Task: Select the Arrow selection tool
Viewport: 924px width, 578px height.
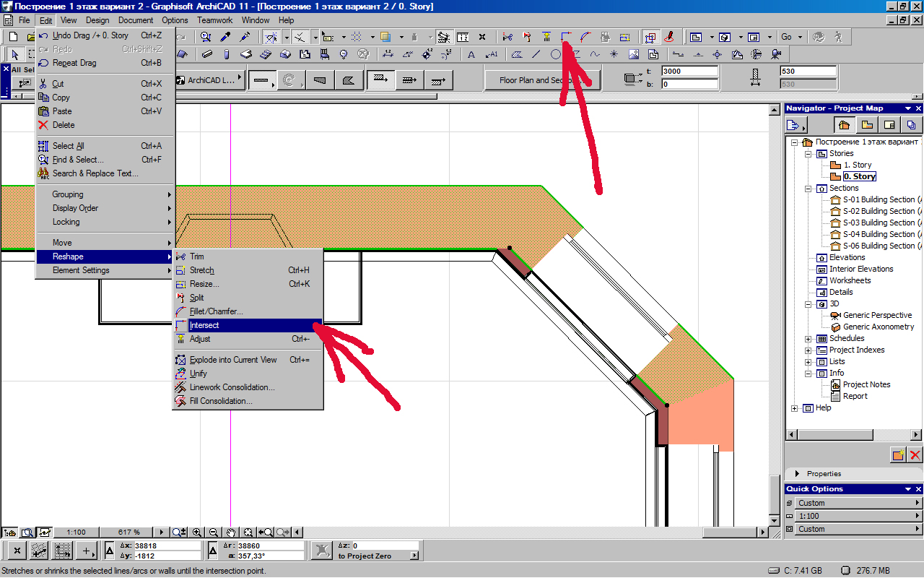Action: (16, 54)
